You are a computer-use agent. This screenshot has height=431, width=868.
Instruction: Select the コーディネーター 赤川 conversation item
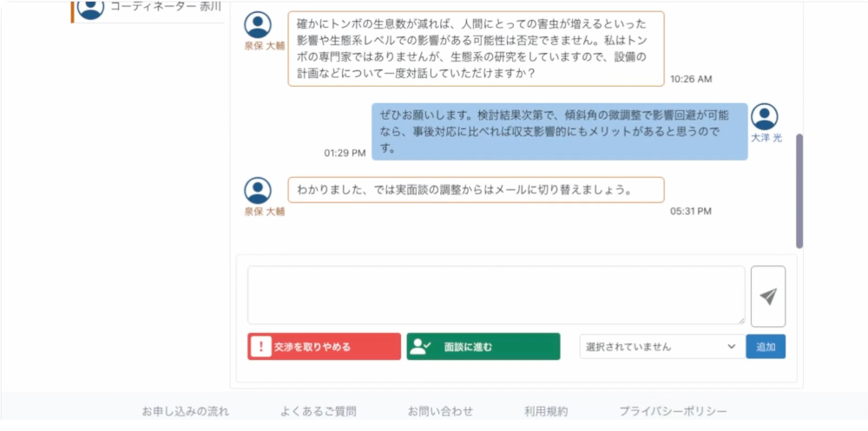coord(148,9)
